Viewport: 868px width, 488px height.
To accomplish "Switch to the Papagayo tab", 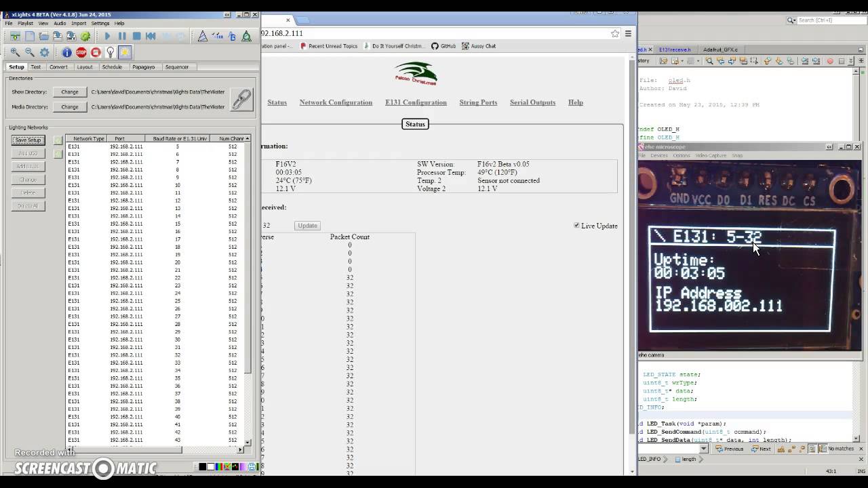I will (143, 67).
